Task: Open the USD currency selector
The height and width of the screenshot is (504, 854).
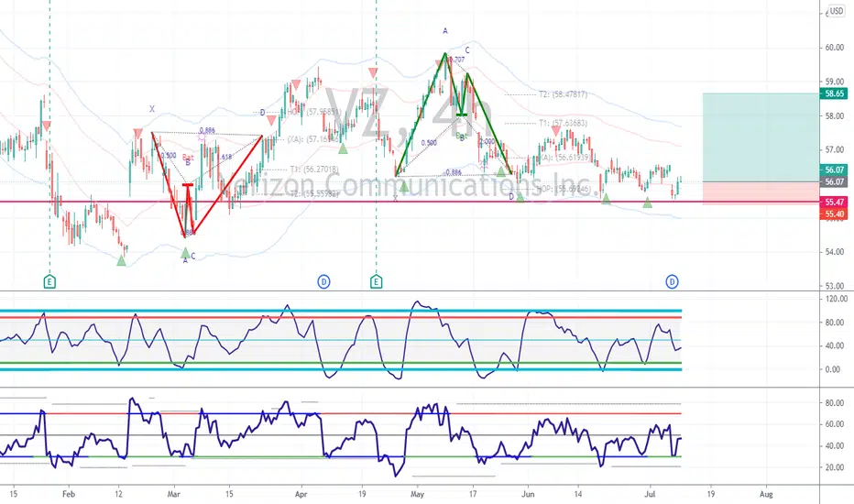Action: click(x=837, y=11)
